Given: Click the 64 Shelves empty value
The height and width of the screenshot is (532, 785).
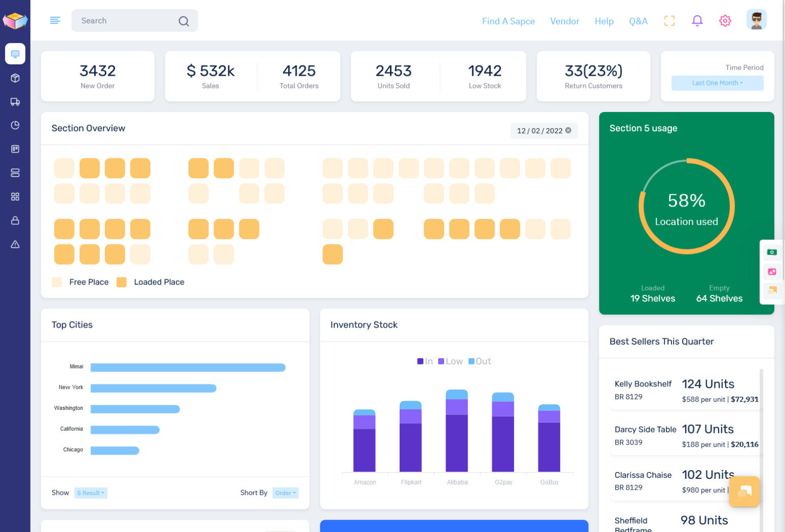Looking at the screenshot, I should 719,298.
